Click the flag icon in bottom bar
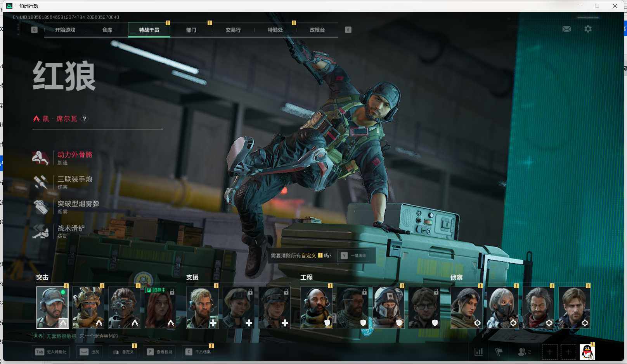The width and height of the screenshot is (627, 364). tap(499, 352)
